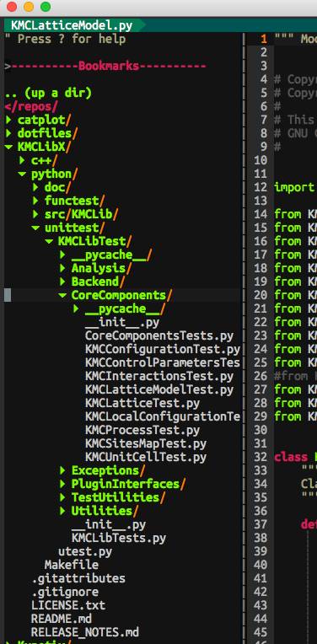
Task: Open KMCProcessTest.py file
Action: click(x=142, y=431)
